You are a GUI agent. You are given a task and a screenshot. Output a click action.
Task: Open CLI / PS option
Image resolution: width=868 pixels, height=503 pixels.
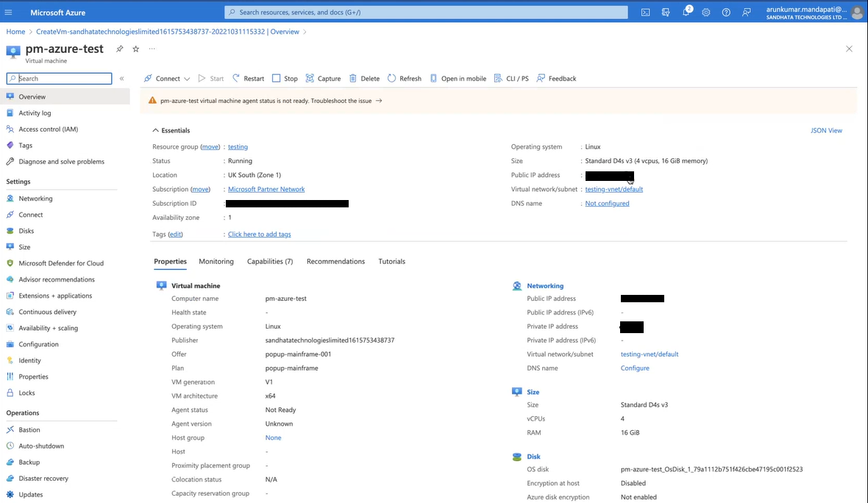(x=511, y=79)
